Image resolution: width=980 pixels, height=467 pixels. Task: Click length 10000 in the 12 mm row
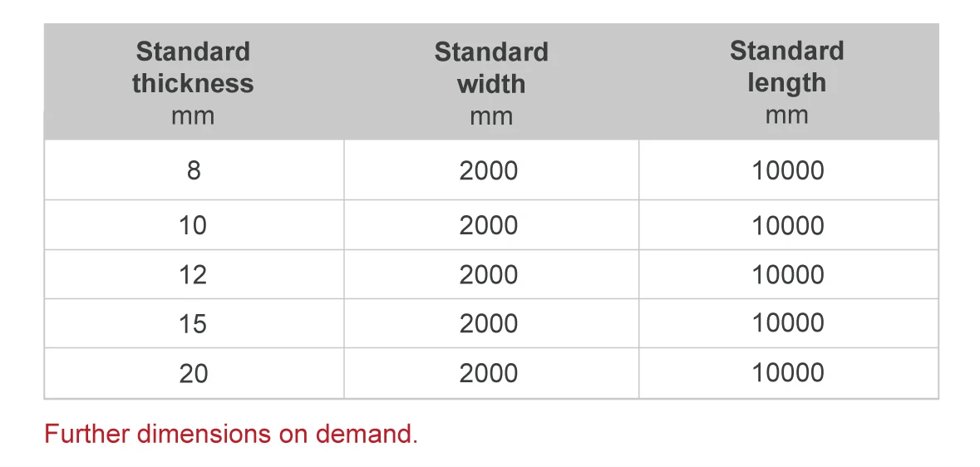point(787,274)
